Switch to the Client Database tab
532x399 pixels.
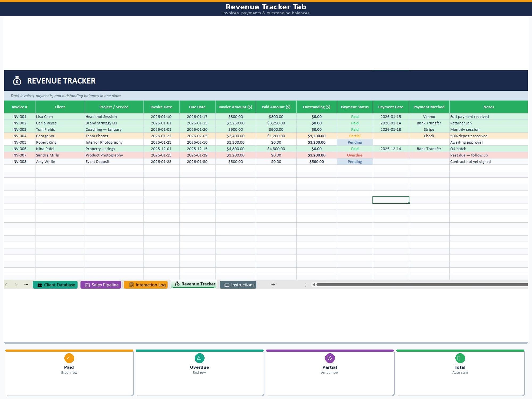click(55, 285)
